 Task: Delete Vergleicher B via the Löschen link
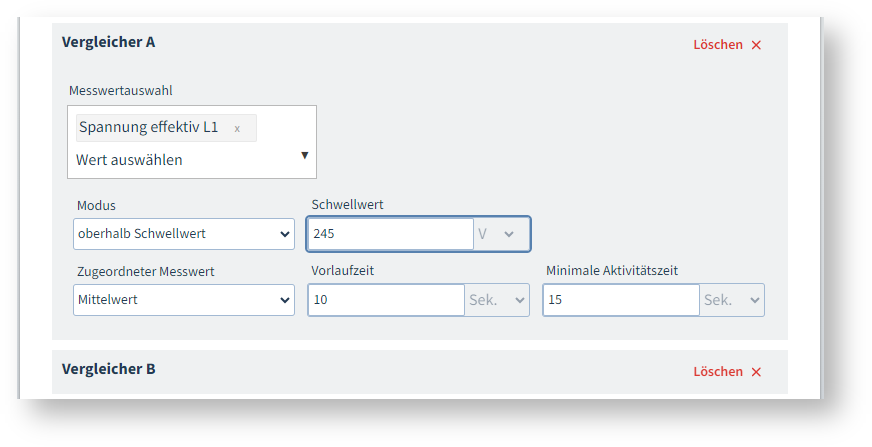(x=718, y=372)
